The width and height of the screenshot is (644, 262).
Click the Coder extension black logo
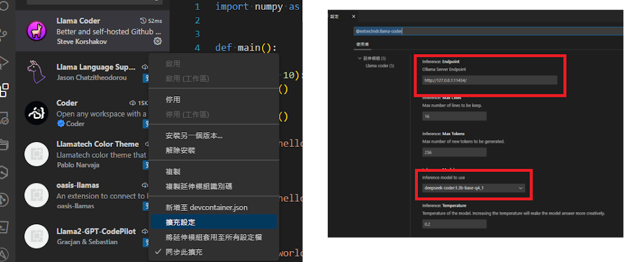pos(37,113)
